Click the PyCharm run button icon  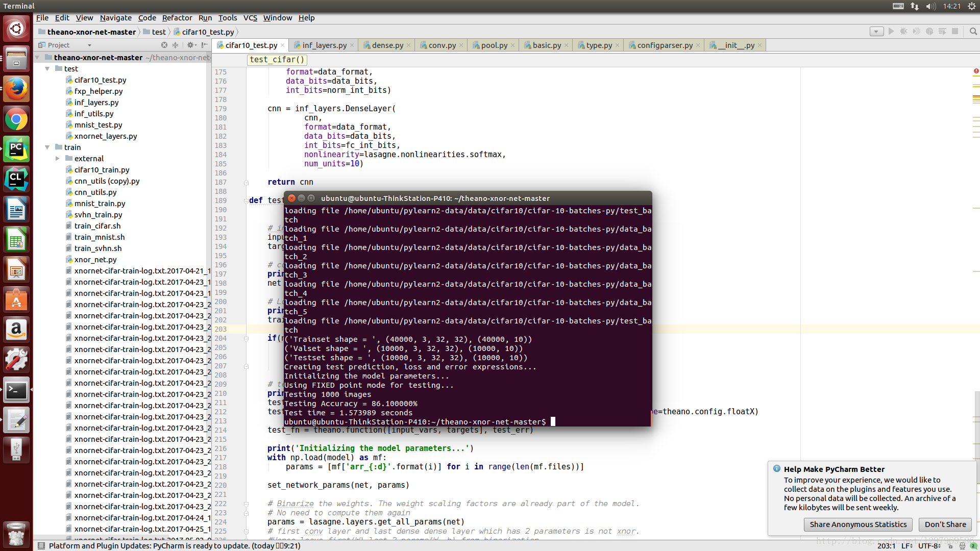[x=891, y=32]
